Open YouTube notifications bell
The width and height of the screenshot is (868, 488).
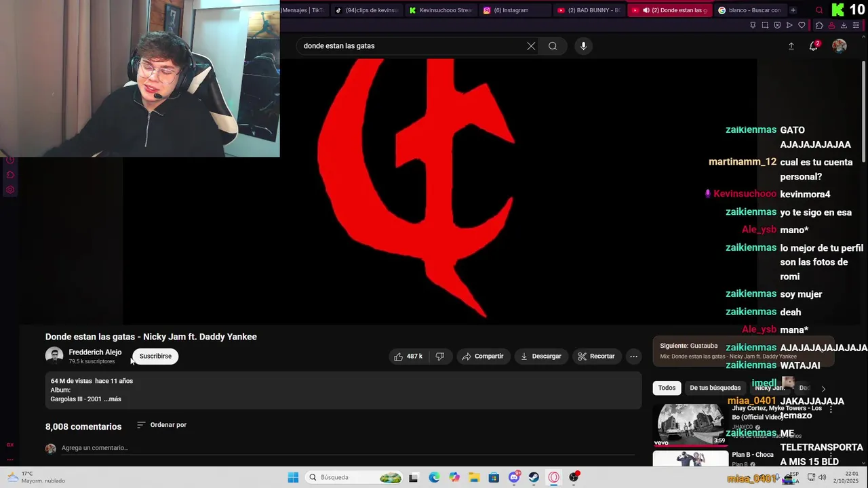pos(814,46)
